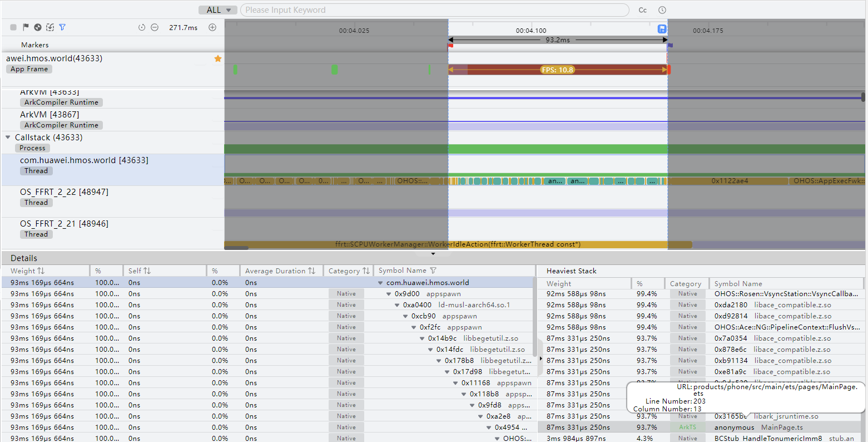Click the round globe icon in toolbar

tap(38, 27)
